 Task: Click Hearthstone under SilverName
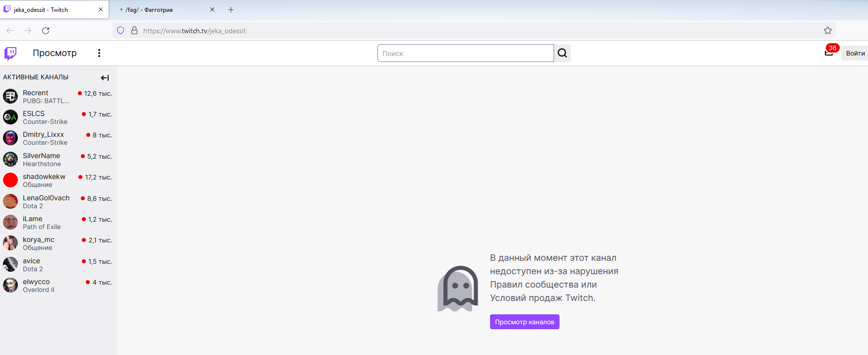pos(42,164)
